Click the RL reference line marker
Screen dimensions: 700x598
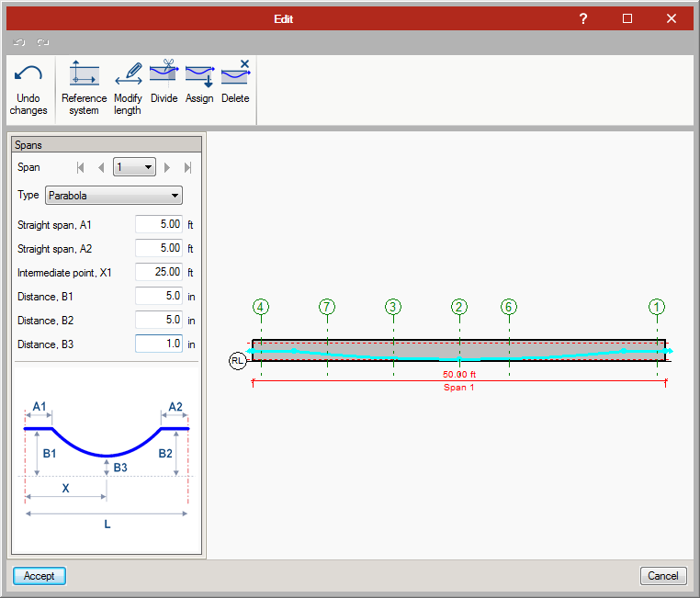point(238,361)
